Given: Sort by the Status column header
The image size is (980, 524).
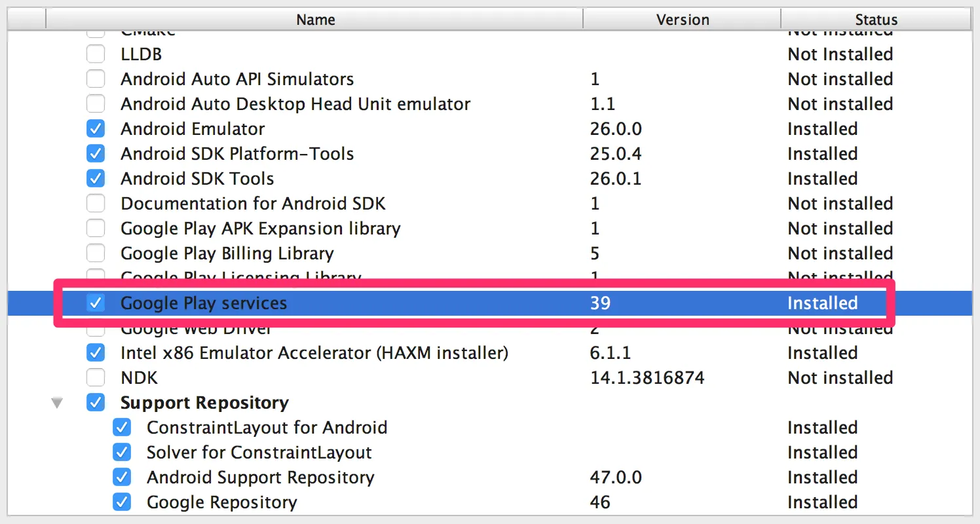Looking at the screenshot, I should pos(876,20).
